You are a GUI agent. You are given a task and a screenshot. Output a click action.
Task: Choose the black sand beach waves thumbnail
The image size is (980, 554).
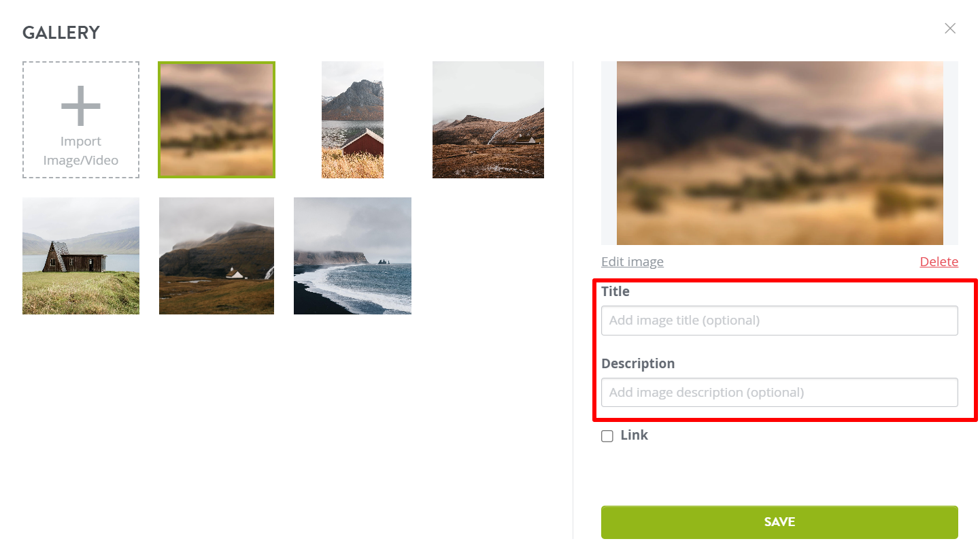click(x=352, y=256)
